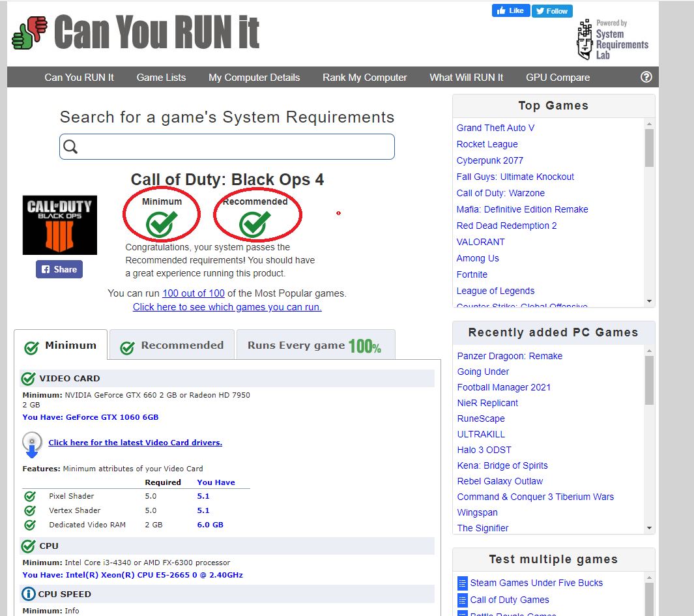Open the help question mark icon

(646, 77)
